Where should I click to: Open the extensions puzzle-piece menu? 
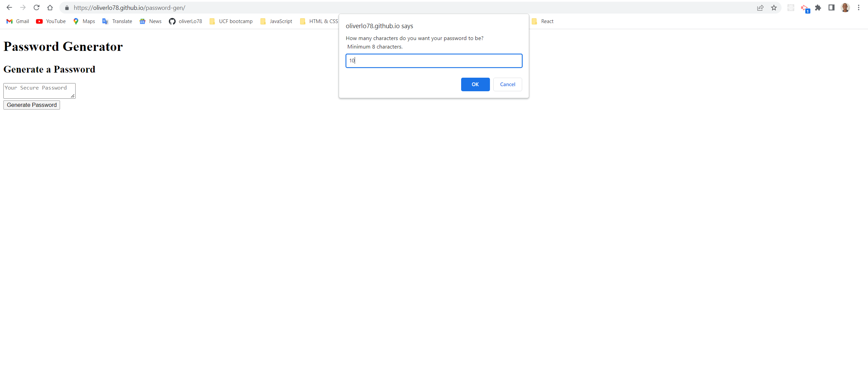(x=818, y=7)
